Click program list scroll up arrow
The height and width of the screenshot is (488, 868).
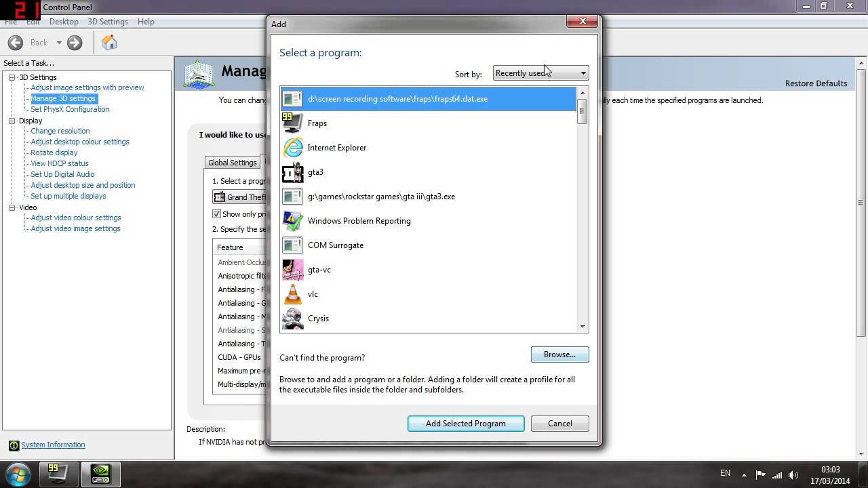tap(582, 92)
